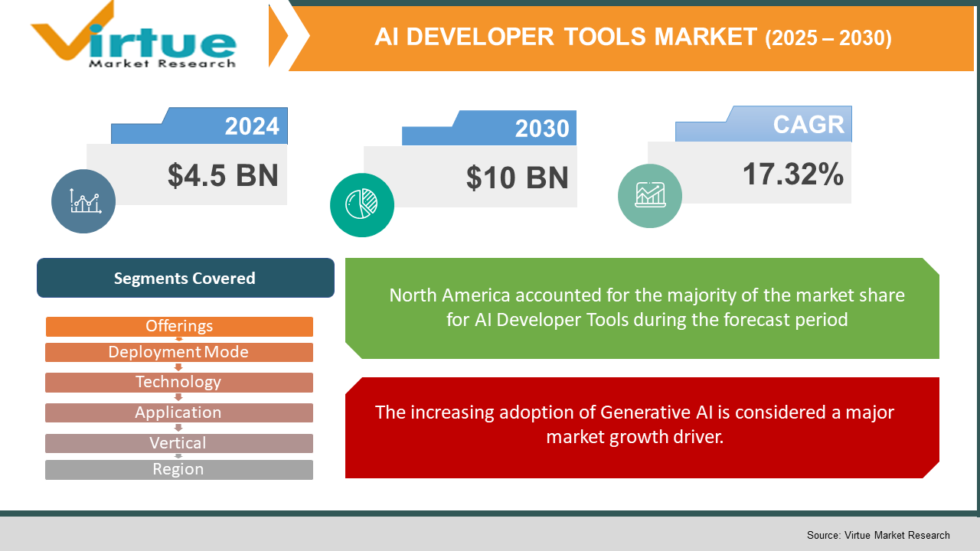
Task: Select the $4.5 BN value
Action: click(223, 175)
